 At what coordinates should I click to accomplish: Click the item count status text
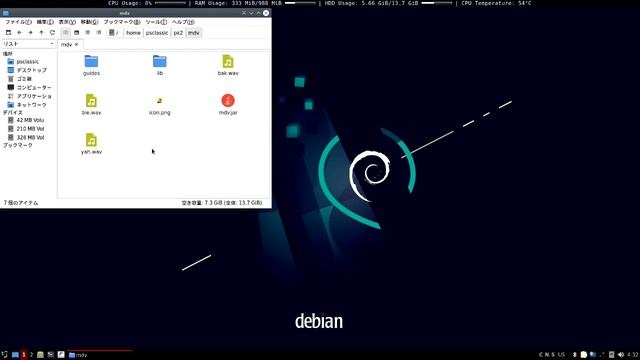coord(21,203)
